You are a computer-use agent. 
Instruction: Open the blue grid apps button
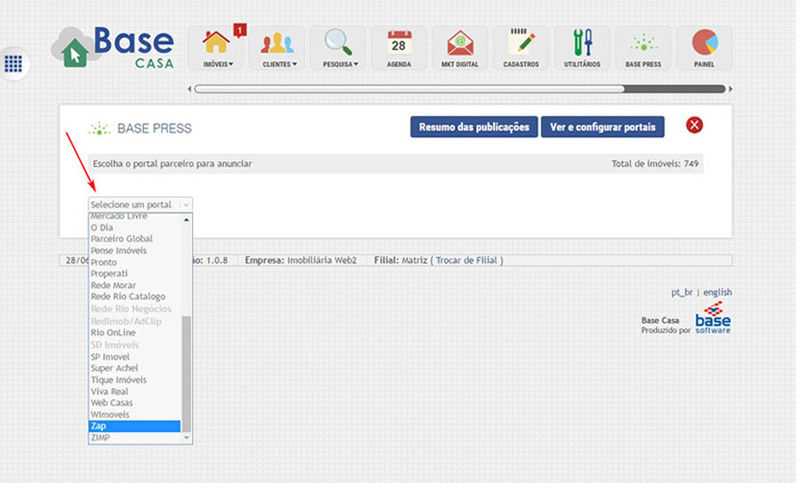(x=14, y=63)
